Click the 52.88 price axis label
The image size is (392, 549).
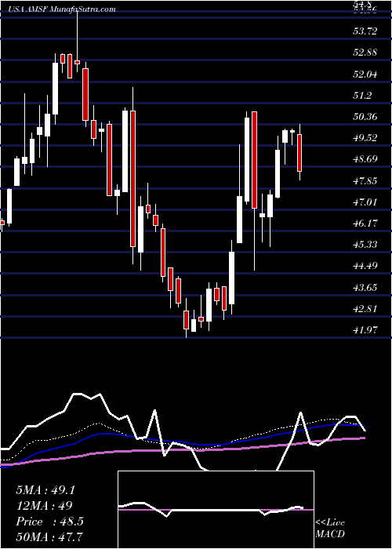[365, 53]
